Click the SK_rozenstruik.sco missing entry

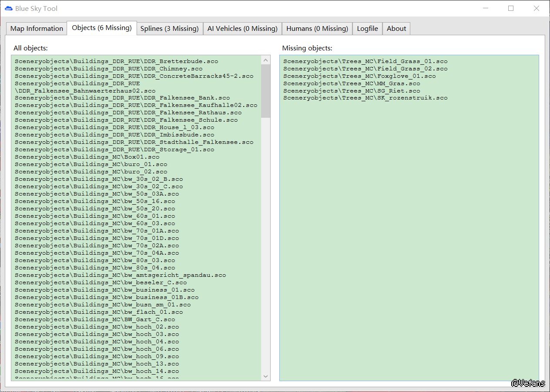[x=365, y=98]
